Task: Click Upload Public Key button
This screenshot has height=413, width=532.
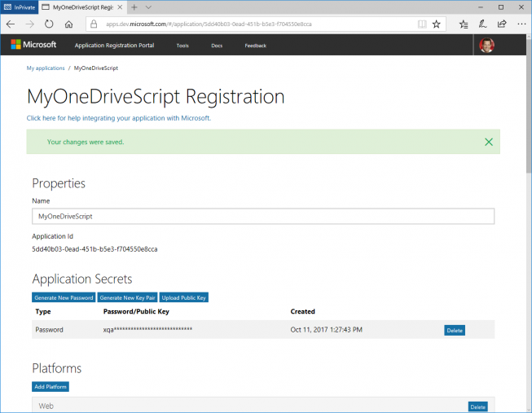Action: pos(184,297)
